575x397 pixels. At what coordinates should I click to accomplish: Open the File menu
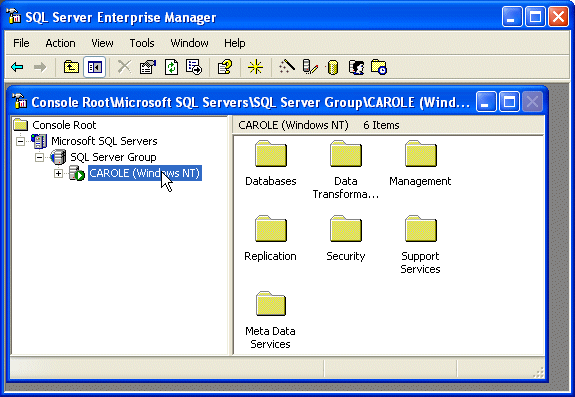click(x=21, y=43)
